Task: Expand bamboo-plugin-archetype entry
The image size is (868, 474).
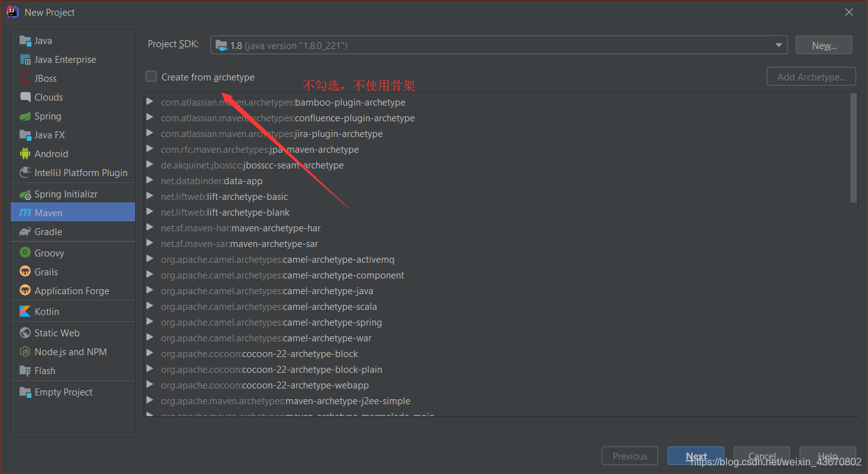Action: [150, 102]
